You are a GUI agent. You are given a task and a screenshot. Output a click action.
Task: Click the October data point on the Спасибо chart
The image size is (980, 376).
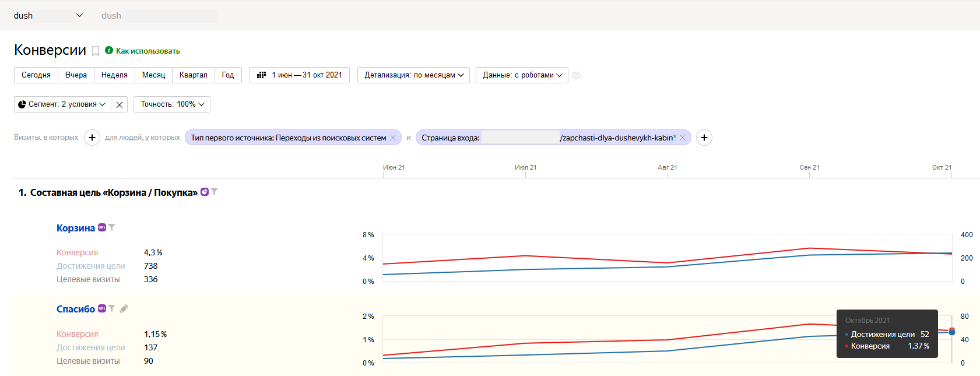tap(952, 332)
